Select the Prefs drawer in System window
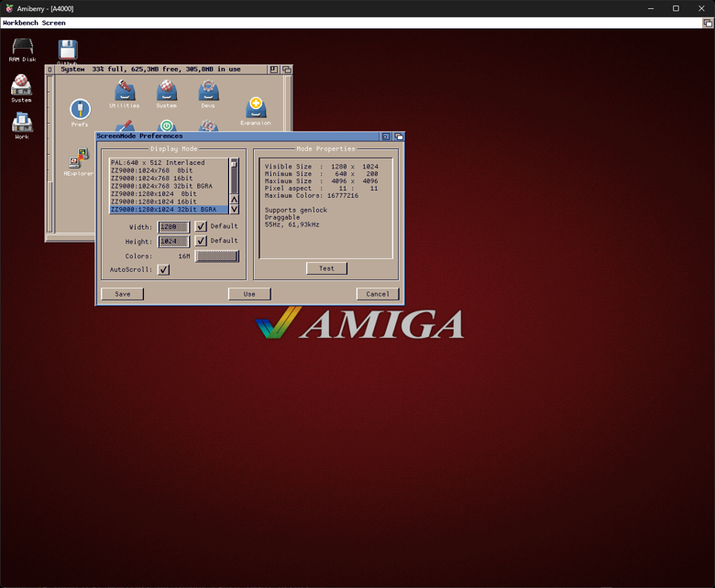Screen dimensions: 715x588 click(x=80, y=113)
